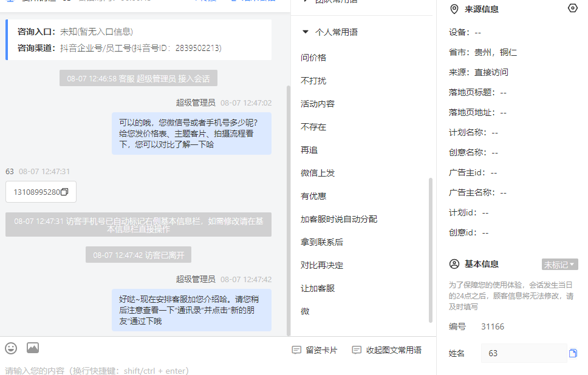Click the 客服 超级管理员 接入会话 notice
The image size is (588, 375).
[138, 78]
